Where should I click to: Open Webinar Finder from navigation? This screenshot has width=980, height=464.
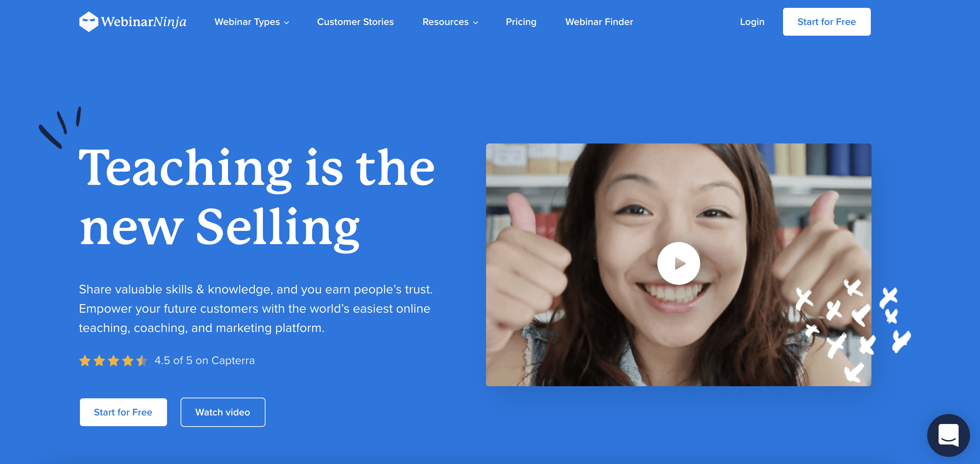click(x=599, y=22)
